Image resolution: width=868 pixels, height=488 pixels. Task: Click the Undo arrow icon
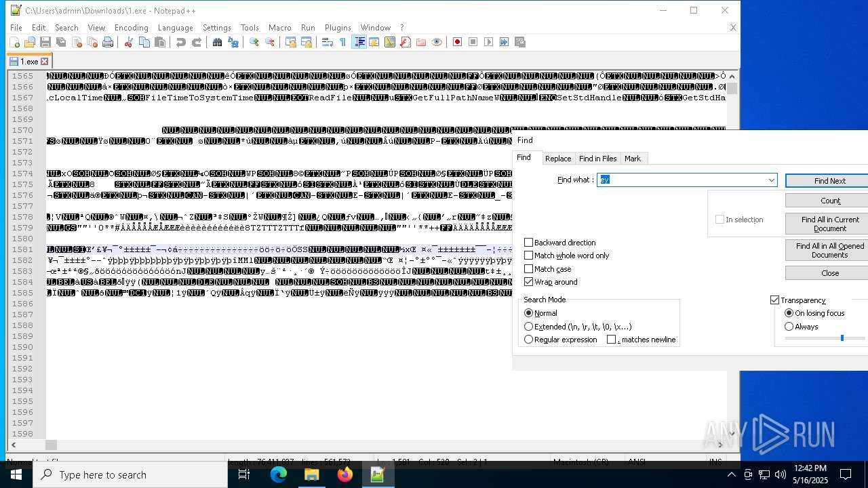180,42
